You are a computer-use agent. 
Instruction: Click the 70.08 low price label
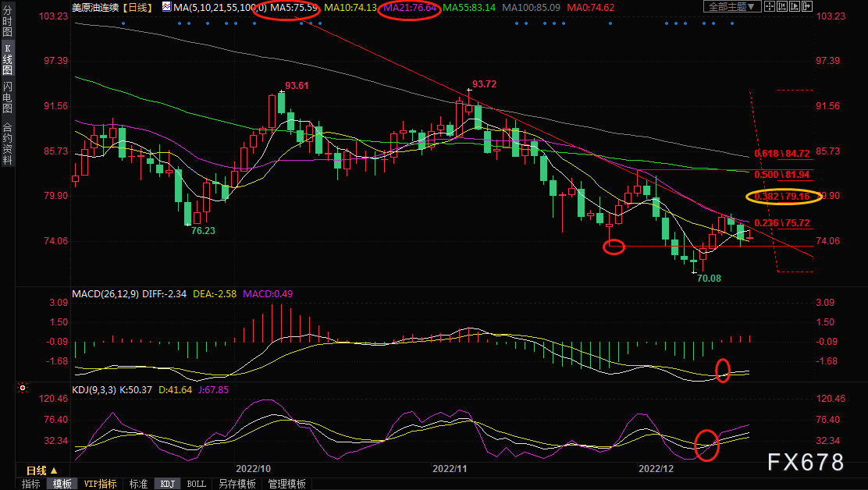[x=709, y=279]
